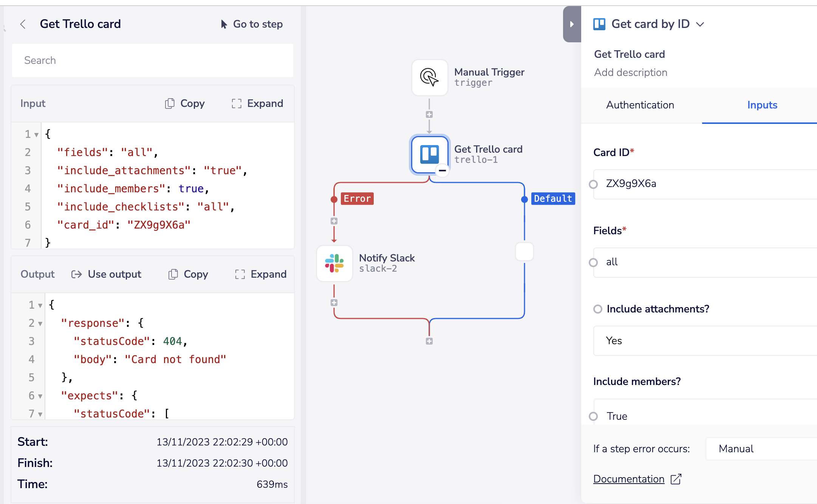Click the Go to step button
Viewport: 817px width, 504px height.
click(251, 24)
